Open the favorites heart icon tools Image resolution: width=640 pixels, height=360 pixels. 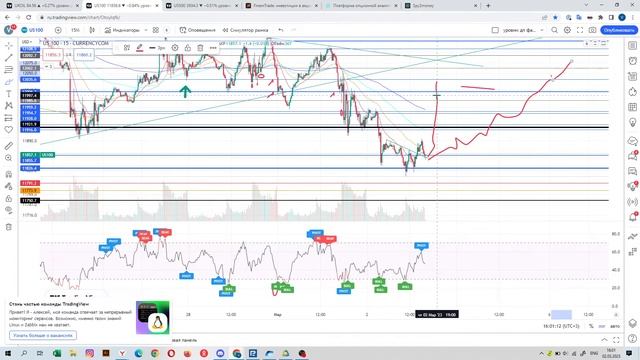pyautogui.click(x=9, y=130)
